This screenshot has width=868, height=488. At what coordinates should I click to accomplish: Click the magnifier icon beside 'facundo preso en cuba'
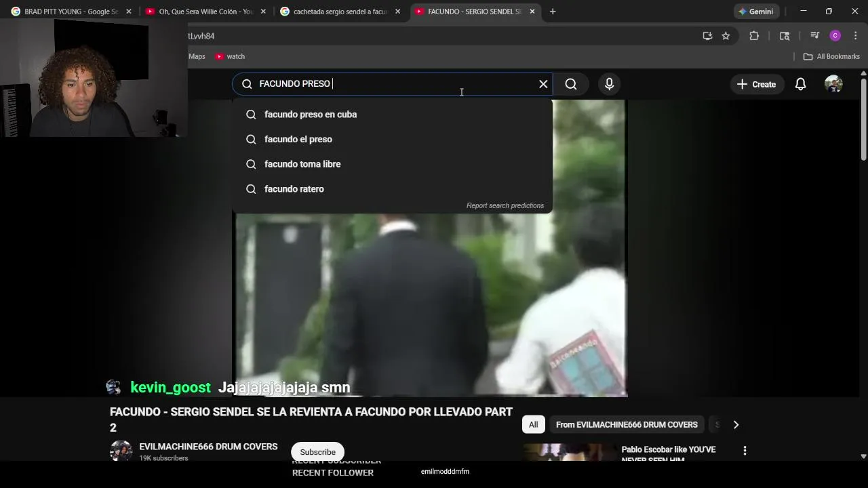point(251,115)
